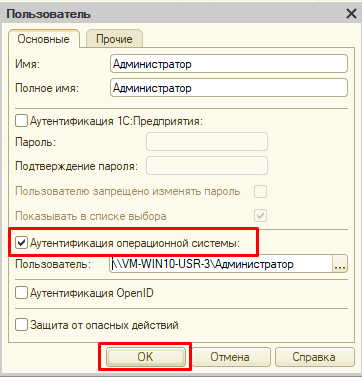The width and height of the screenshot is (362, 377).
Task: Switch to the Основные tab
Action: coord(44,39)
